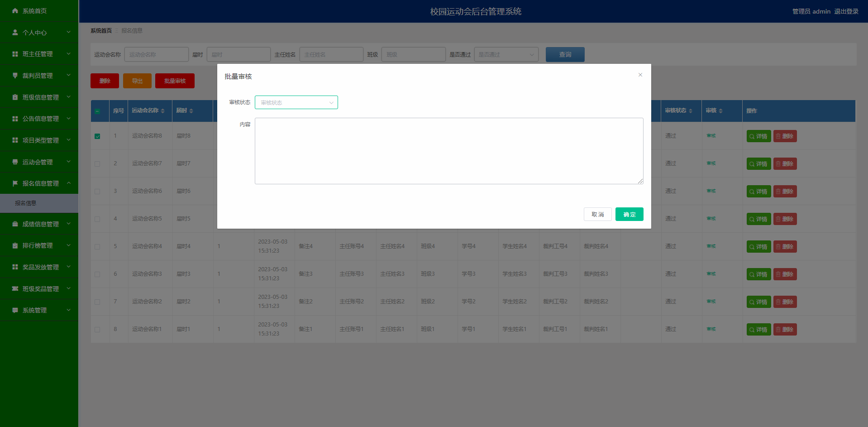This screenshot has width=868, height=427.
Task: Click 系统首页 in the breadcrumb
Action: (101, 31)
